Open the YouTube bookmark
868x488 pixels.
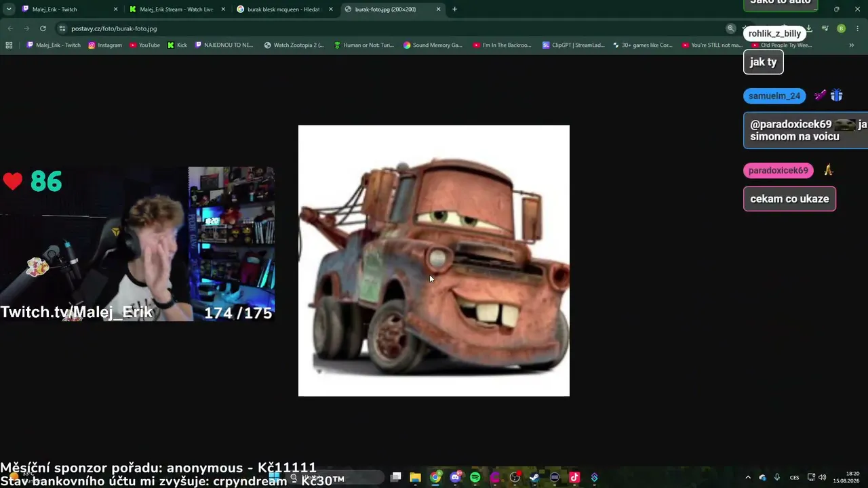(144, 45)
